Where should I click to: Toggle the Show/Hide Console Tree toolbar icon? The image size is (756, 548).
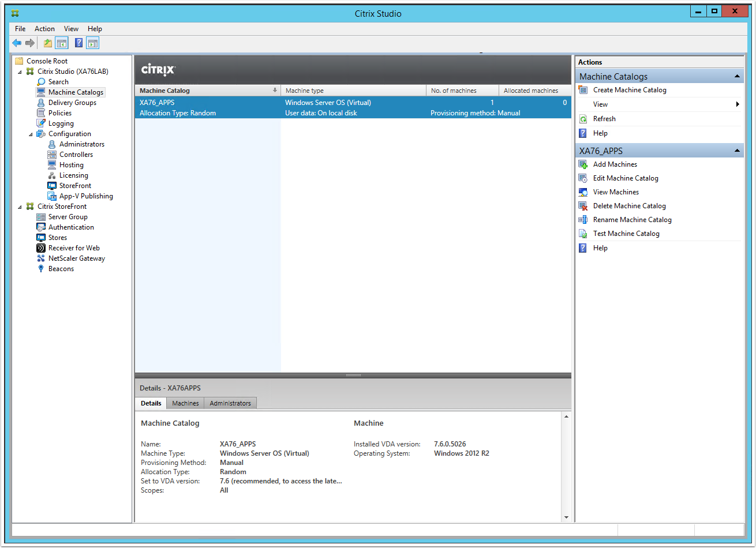(x=62, y=43)
